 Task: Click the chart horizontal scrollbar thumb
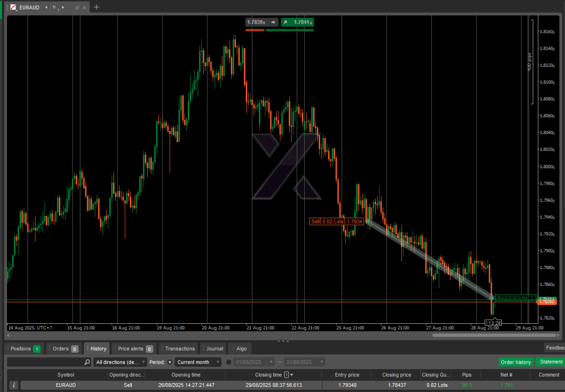(x=494, y=335)
